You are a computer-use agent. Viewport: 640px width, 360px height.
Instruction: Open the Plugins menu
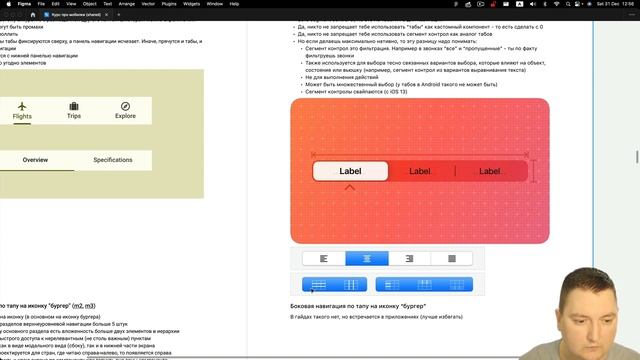tap(169, 4)
